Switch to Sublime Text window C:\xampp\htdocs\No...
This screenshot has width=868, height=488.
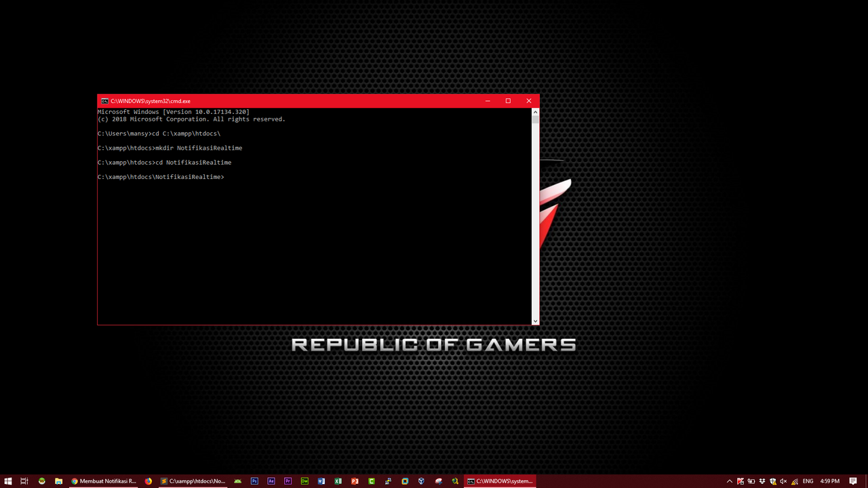coord(193,481)
